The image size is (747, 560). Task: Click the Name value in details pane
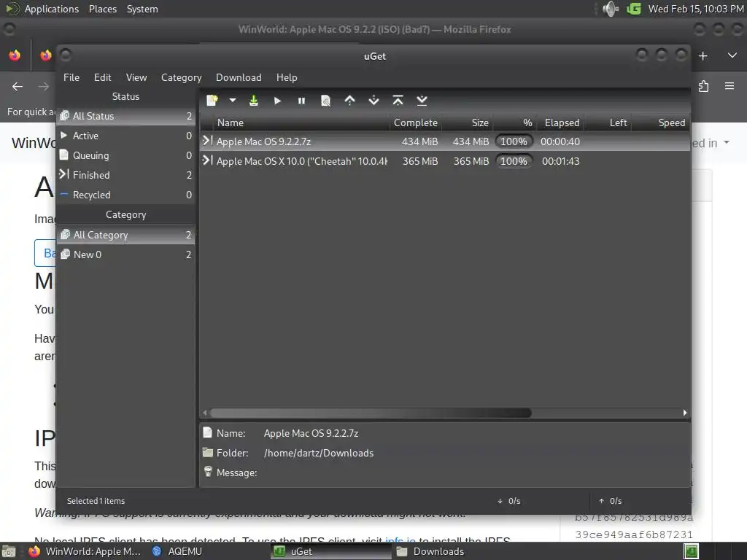[311, 433]
